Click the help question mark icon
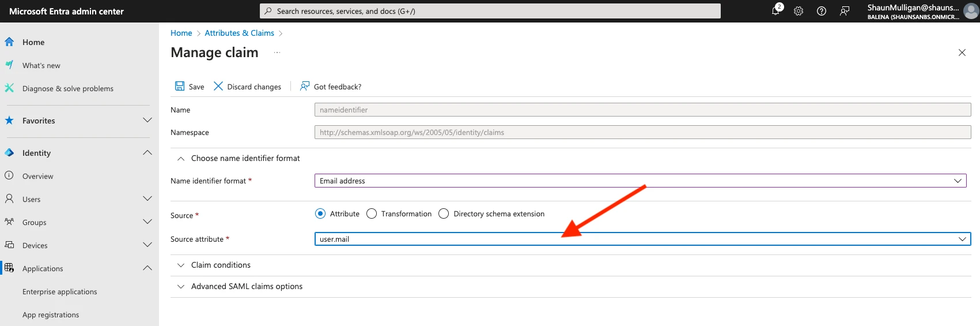Viewport: 980px width, 326px height. pyautogui.click(x=822, y=11)
